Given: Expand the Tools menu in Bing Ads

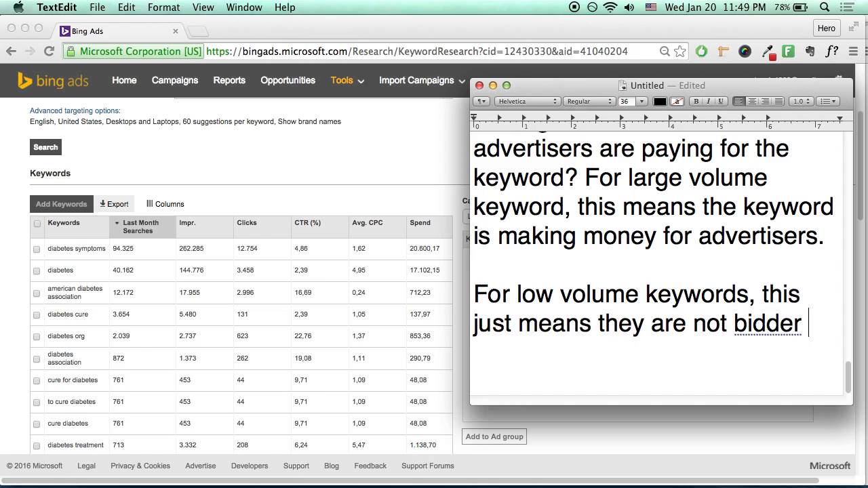Looking at the screenshot, I should [x=347, y=80].
